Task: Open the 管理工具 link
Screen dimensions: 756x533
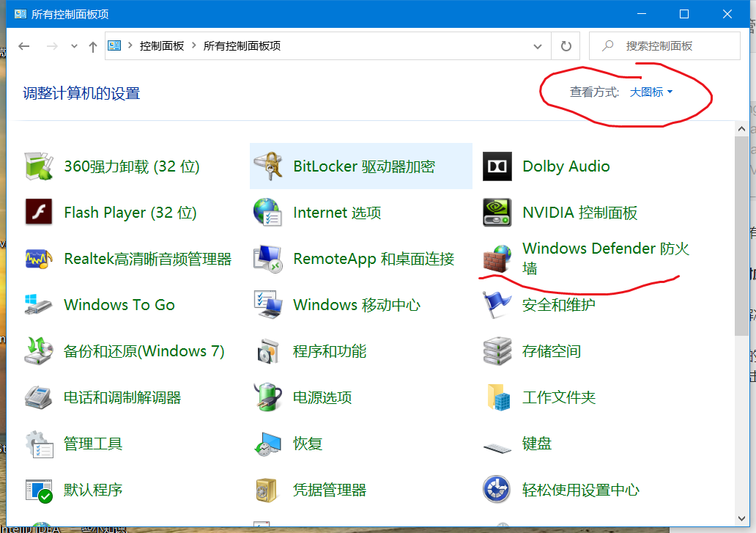Action: tap(93, 444)
